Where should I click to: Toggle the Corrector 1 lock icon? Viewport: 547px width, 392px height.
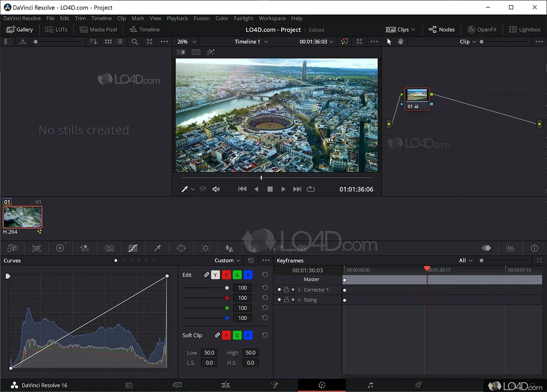pyautogui.click(x=286, y=290)
